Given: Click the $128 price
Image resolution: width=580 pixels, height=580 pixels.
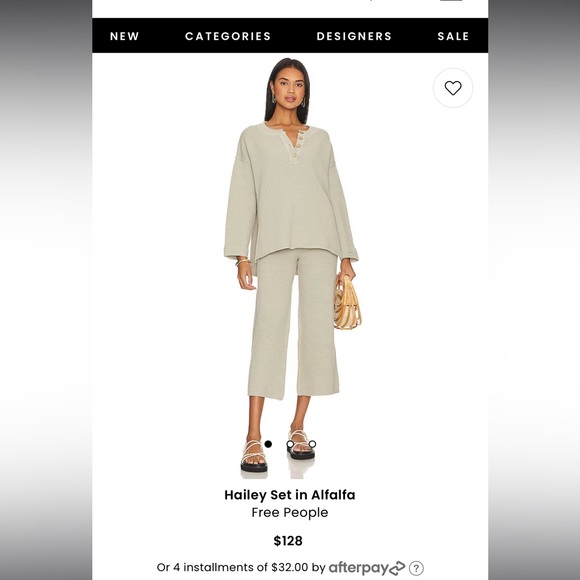Looking at the screenshot, I should coord(288,541).
